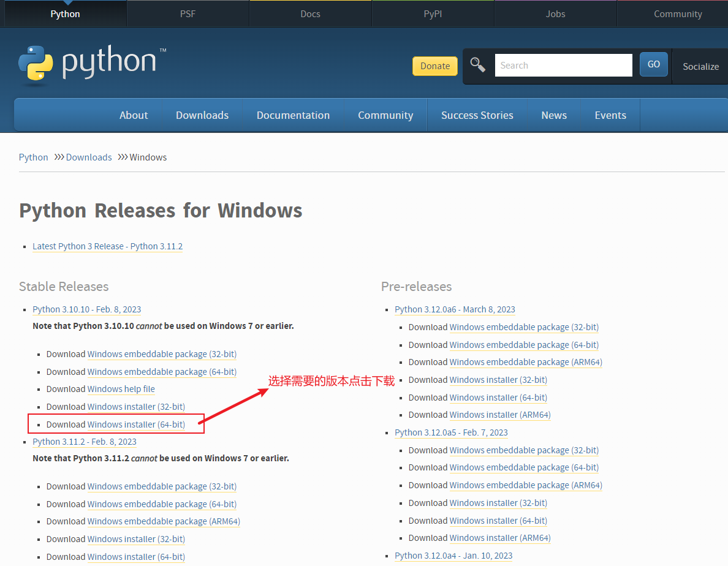Click the GO search button

click(654, 64)
